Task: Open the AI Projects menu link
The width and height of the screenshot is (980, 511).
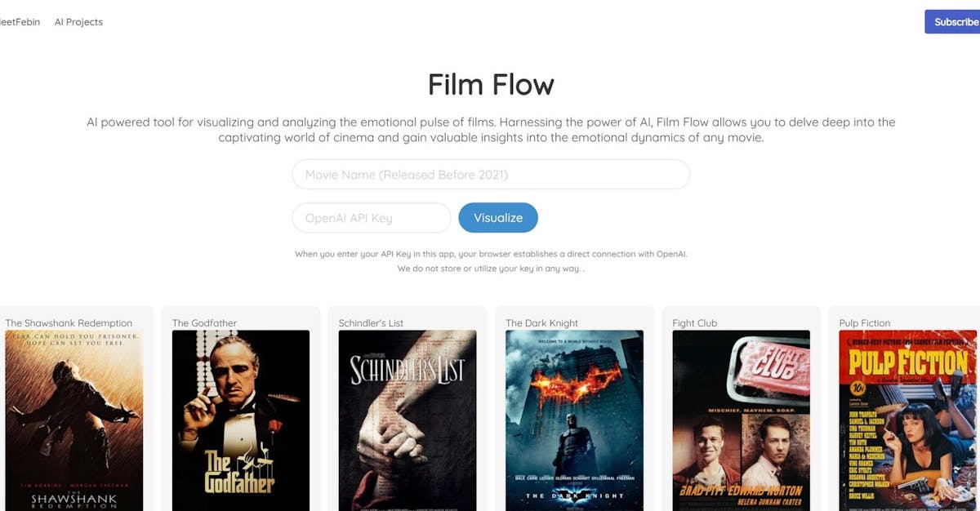Action: [x=78, y=22]
